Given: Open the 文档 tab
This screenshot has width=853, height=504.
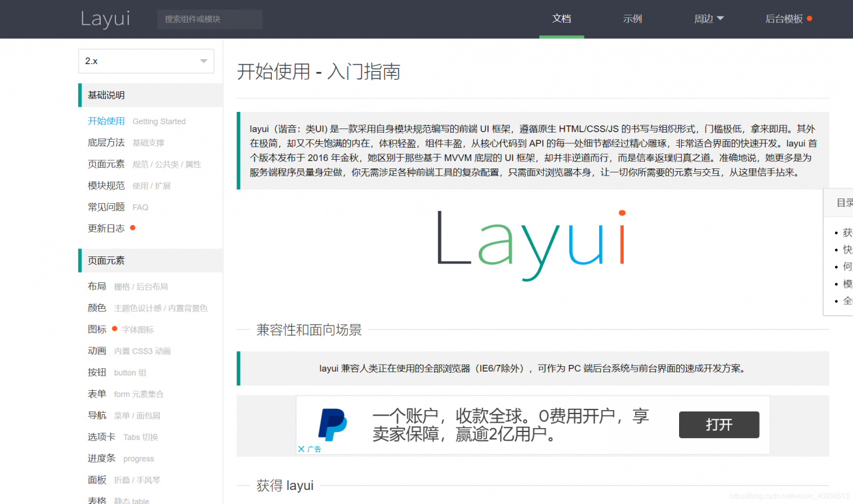Looking at the screenshot, I should click(562, 19).
